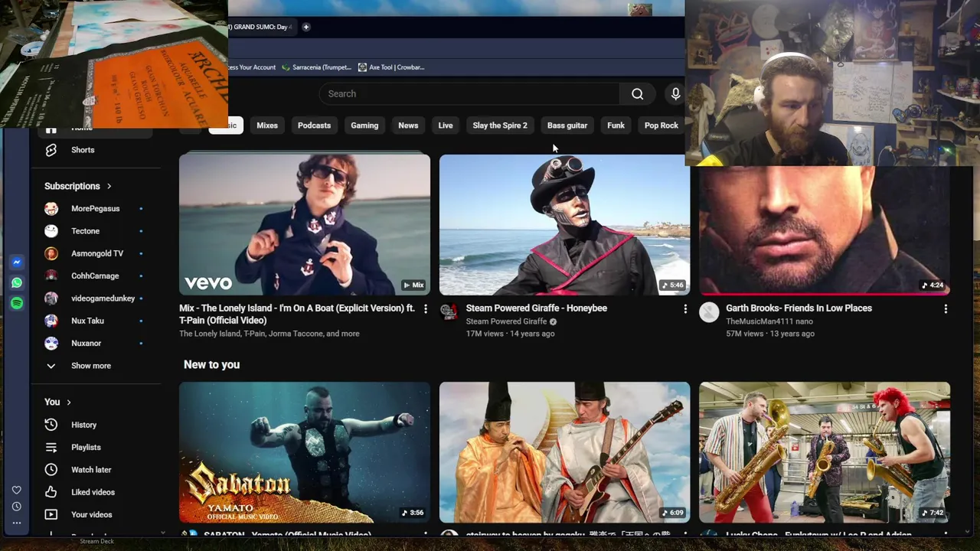The height and width of the screenshot is (551, 980).
Task: Click inside the YouTube Search field
Action: tap(469, 94)
